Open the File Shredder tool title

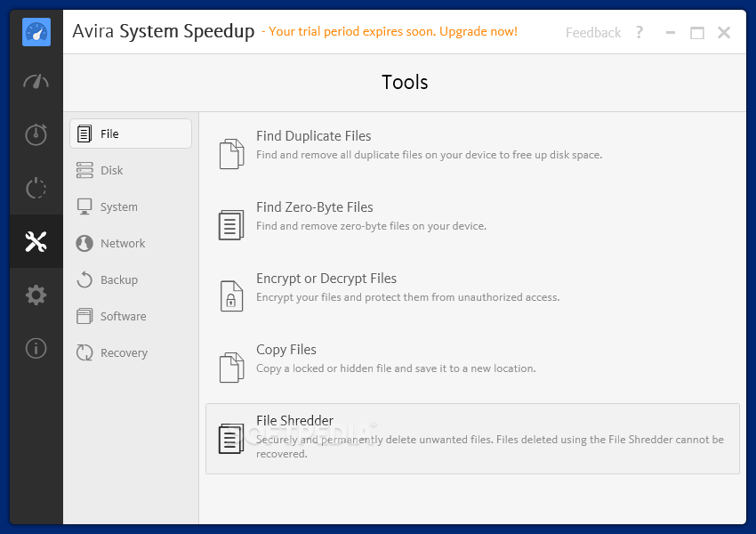click(x=294, y=420)
